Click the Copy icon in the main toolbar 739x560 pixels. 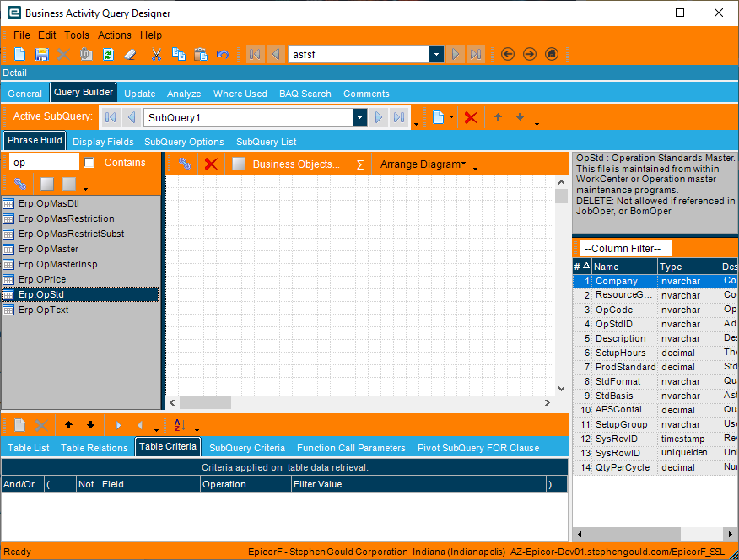tap(179, 54)
